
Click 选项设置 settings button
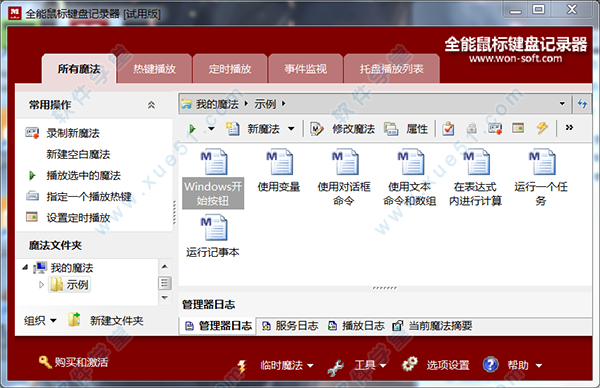(x=436, y=365)
